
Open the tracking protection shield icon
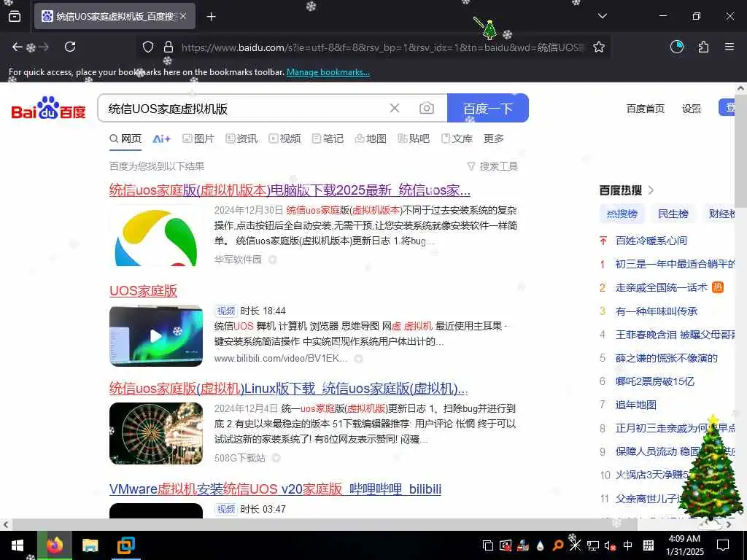click(148, 47)
